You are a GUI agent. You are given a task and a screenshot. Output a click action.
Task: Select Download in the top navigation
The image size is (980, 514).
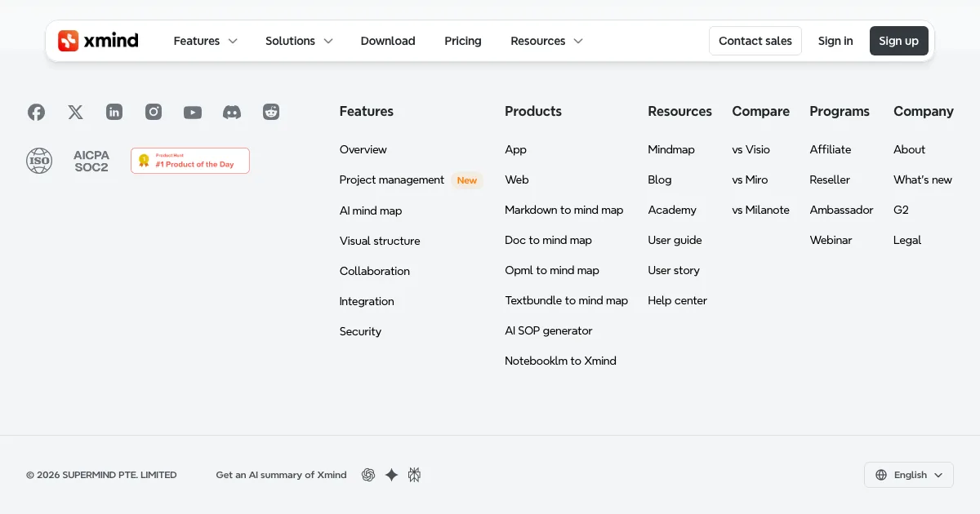click(388, 41)
